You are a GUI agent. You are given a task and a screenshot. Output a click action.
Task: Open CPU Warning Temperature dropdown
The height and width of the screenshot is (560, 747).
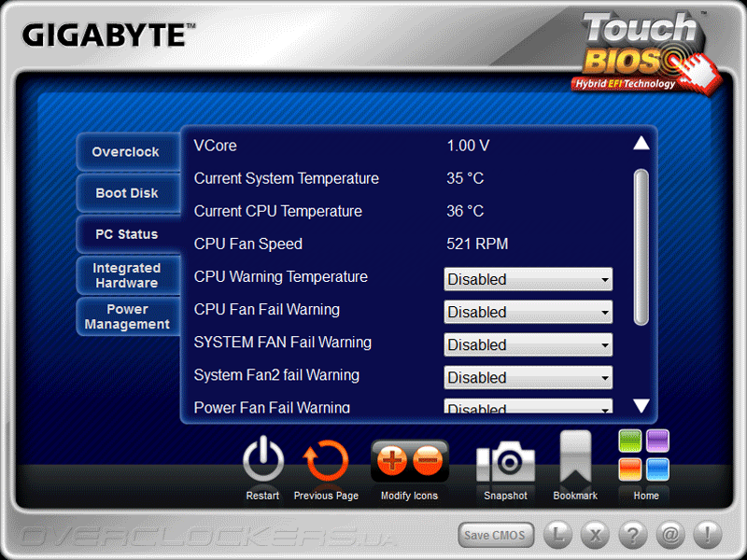528,279
